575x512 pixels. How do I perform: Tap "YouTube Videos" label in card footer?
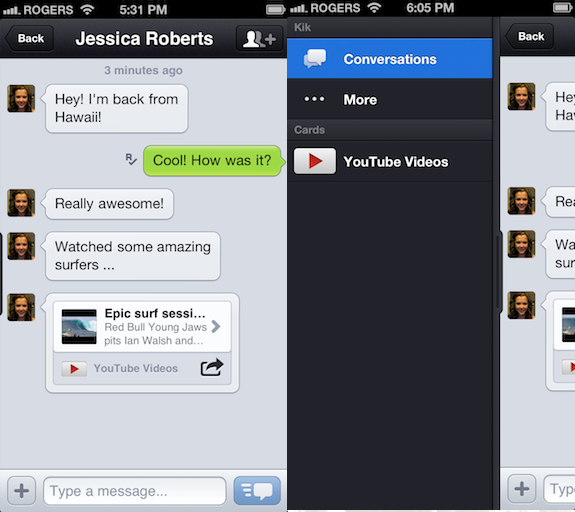coord(136,368)
